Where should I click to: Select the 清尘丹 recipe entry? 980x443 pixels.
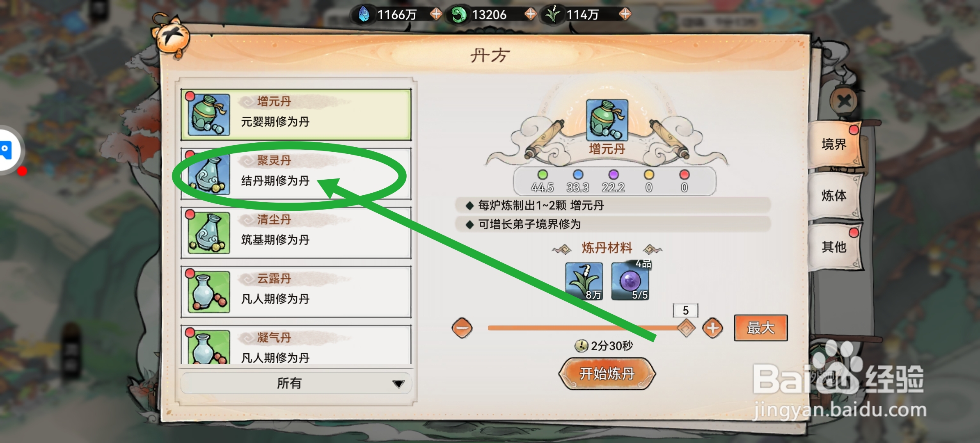point(296,233)
